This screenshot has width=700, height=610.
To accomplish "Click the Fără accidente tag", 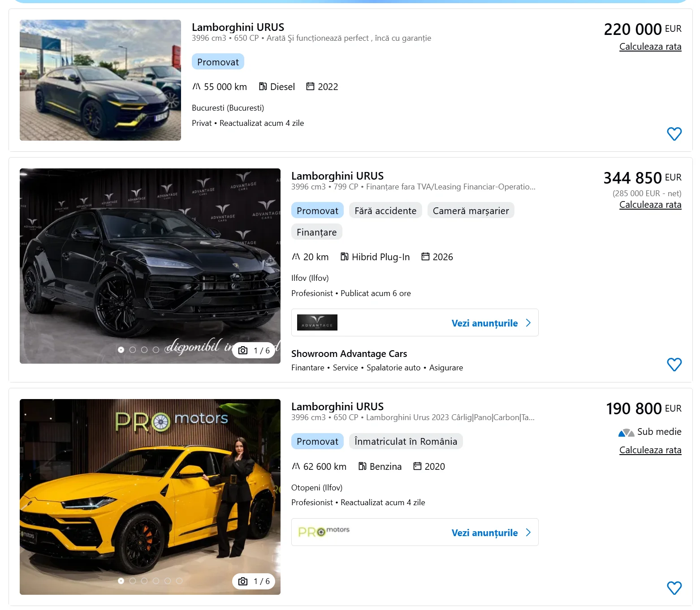I will coord(385,210).
